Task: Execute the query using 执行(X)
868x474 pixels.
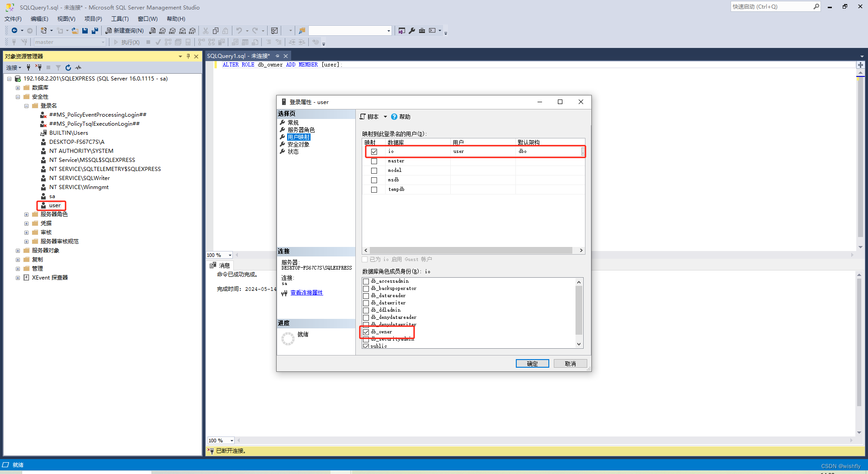Action: [129, 42]
